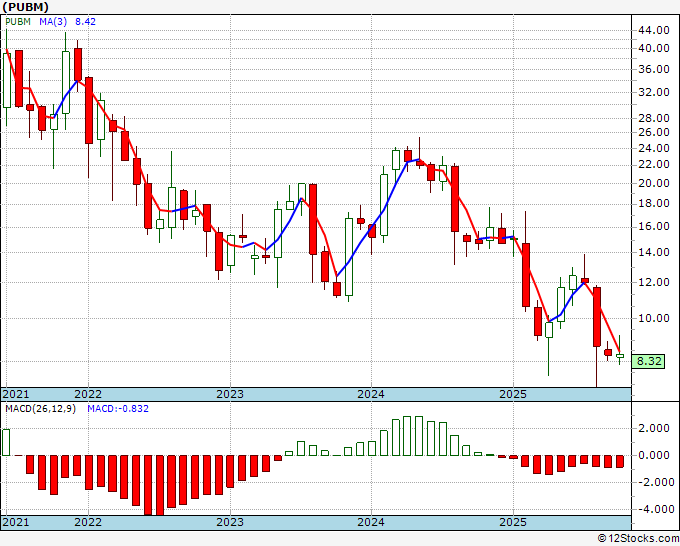Select 2025 on the price chart timeline
This screenshot has height=546, width=680.
tap(513, 394)
